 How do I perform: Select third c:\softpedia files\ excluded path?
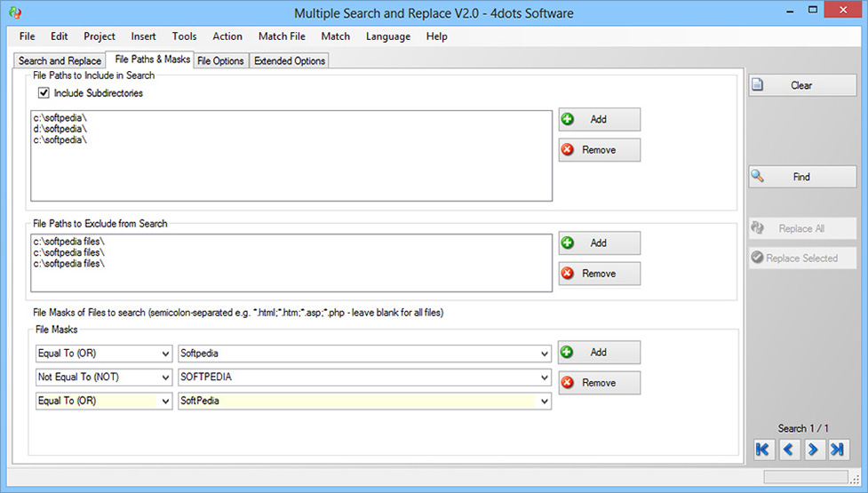tap(68, 263)
